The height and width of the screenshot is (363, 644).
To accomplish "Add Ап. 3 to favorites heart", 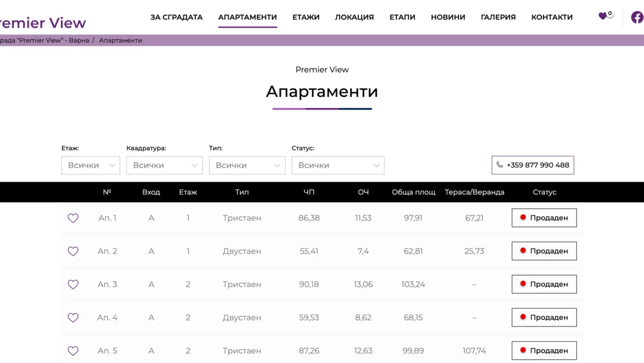I will pos(73,285).
